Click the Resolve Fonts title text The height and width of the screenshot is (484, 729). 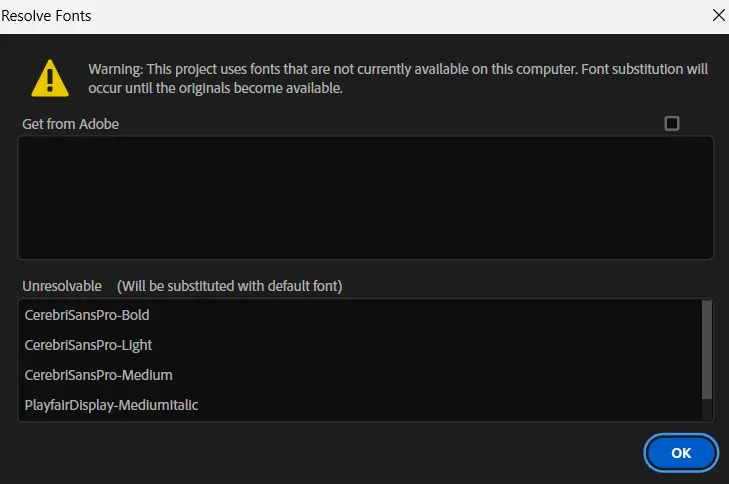(x=46, y=16)
